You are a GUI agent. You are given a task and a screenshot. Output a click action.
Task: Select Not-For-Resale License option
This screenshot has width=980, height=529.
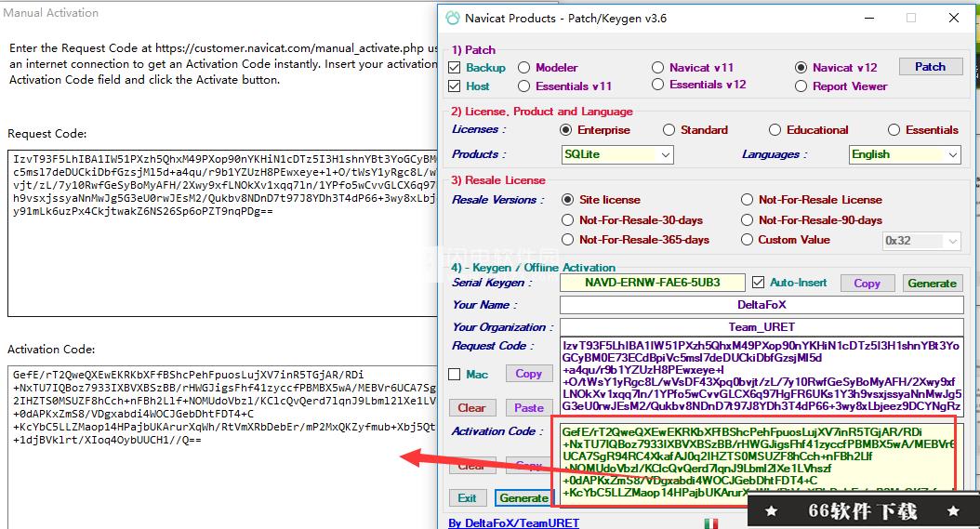click(x=747, y=200)
